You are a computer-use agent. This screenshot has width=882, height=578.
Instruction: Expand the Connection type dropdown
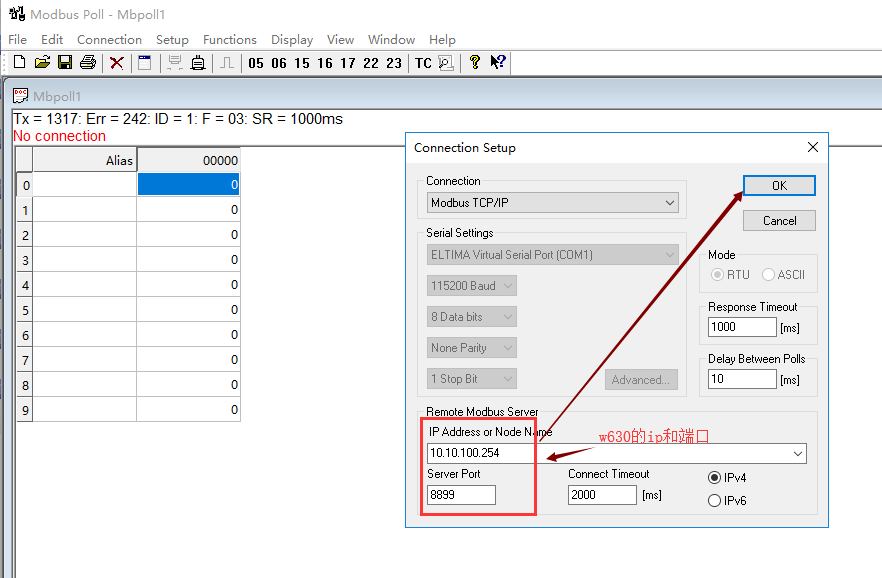(x=670, y=203)
